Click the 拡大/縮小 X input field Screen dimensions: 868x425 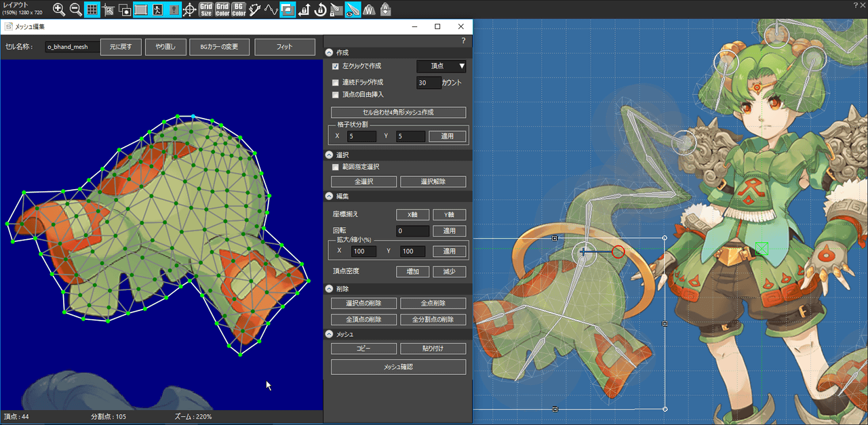(363, 251)
